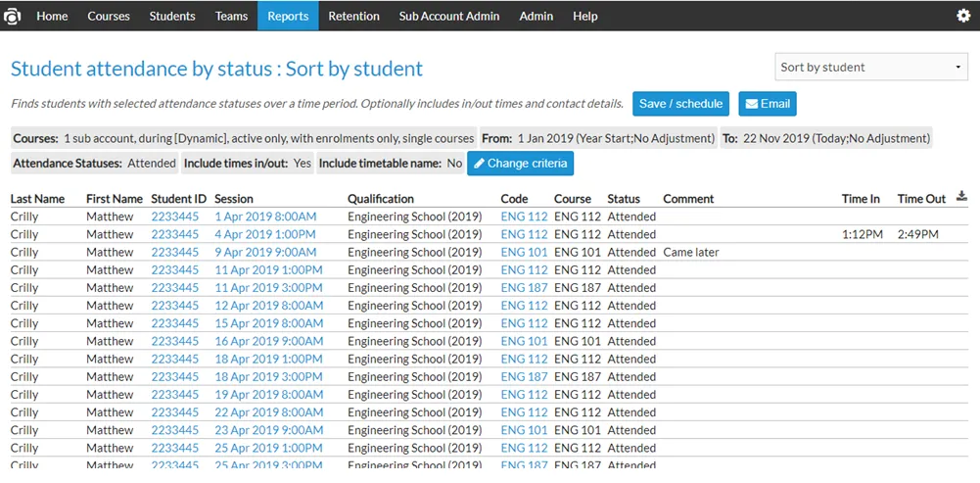Click the Courses criteria summary chip
This screenshot has height=483, width=980.
point(244,138)
